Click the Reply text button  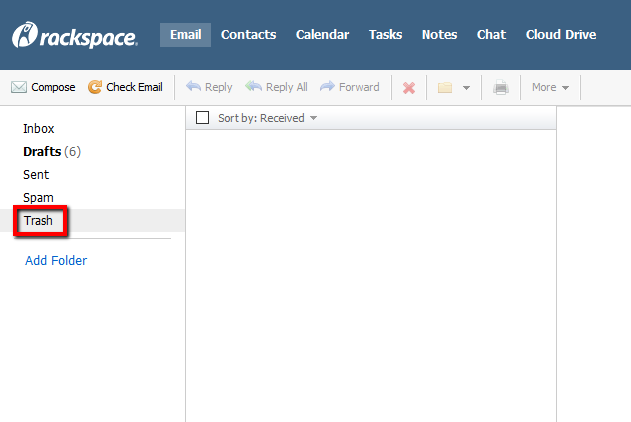pyautogui.click(x=219, y=87)
